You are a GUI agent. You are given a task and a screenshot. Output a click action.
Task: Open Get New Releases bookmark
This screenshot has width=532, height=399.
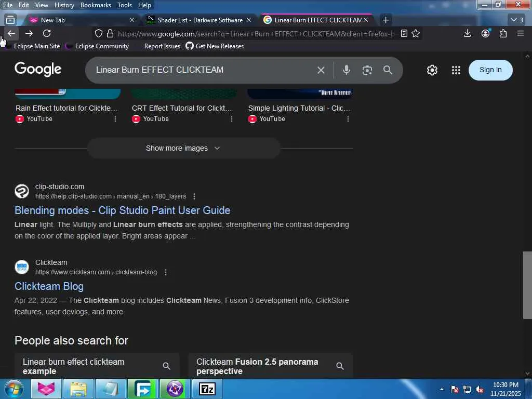215,46
